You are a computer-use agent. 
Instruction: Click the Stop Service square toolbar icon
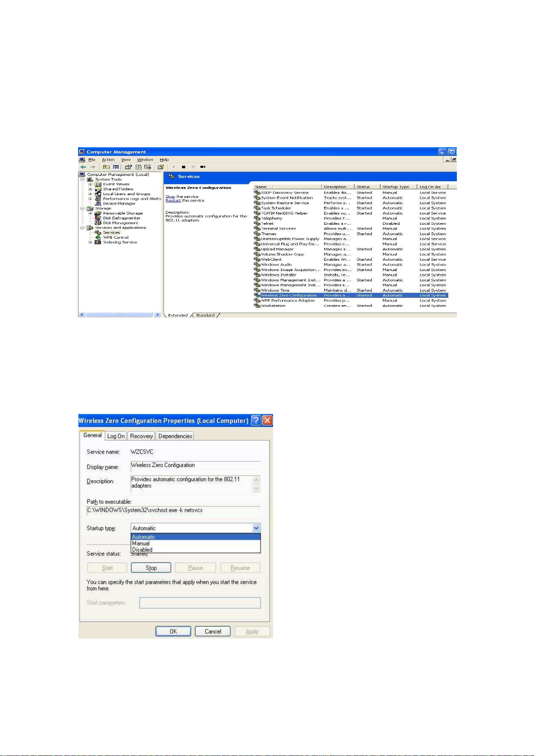183,167
